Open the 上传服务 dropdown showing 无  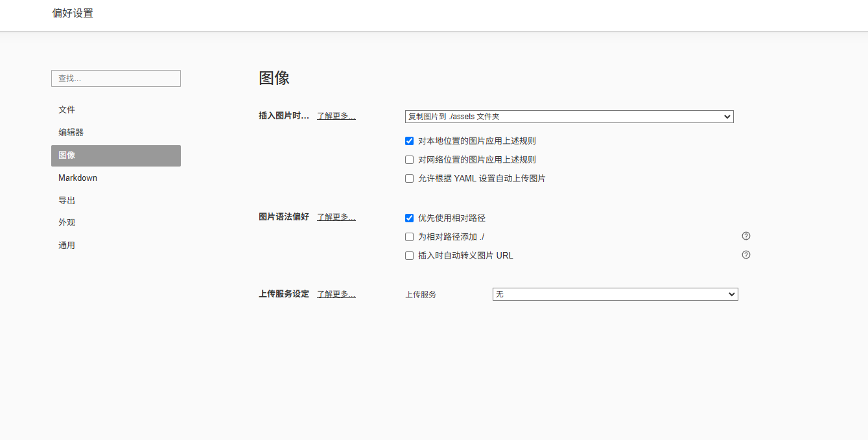615,294
